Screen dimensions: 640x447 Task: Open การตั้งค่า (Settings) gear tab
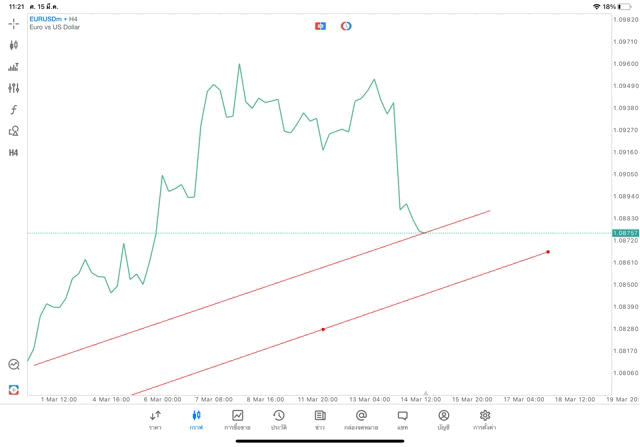tap(485, 419)
